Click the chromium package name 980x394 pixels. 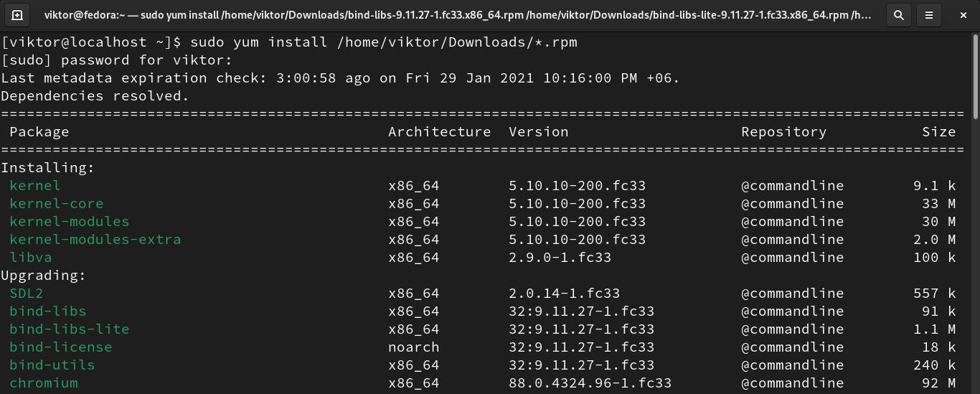coord(44,383)
